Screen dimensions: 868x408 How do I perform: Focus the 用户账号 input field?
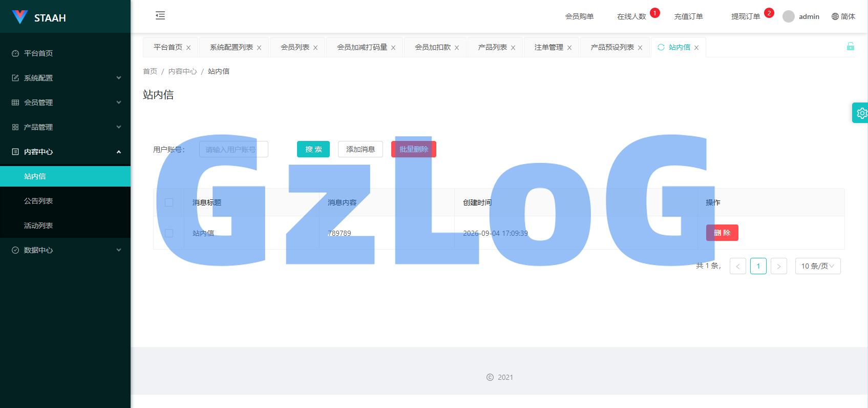tap(234, 149)
